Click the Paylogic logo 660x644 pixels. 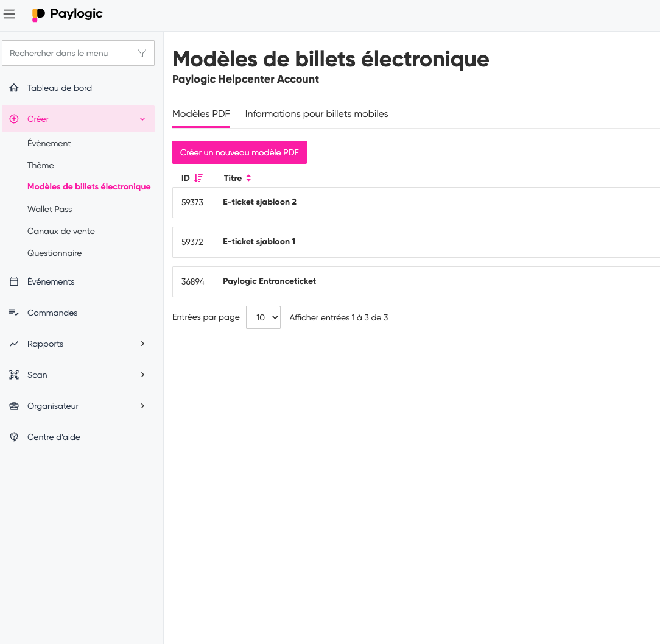tap(68, 14)
